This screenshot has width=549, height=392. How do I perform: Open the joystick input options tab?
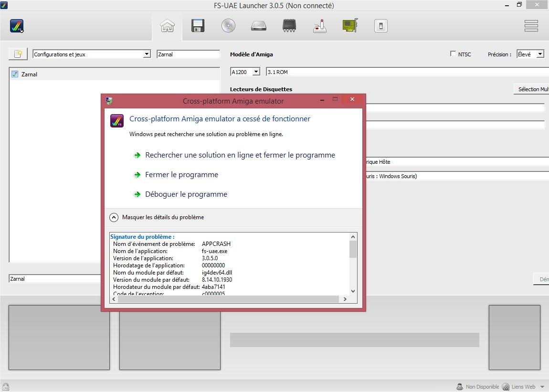coord(320,26)
